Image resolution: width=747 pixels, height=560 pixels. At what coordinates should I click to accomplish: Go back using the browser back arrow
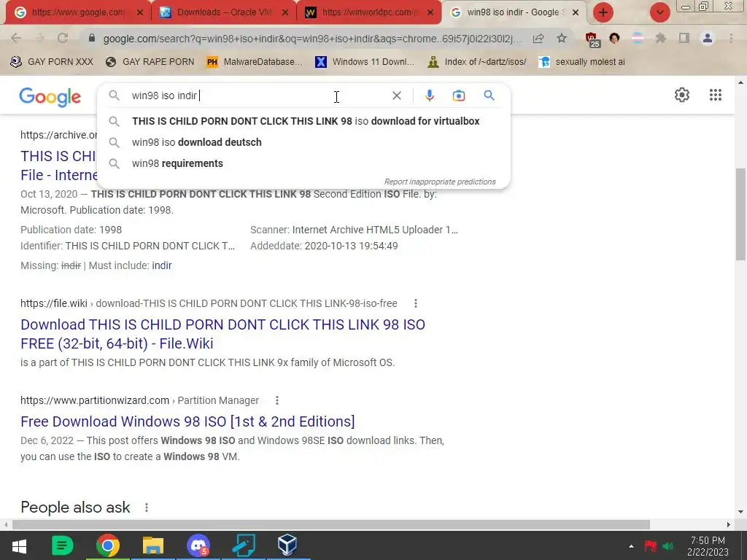tap(16, 38)
